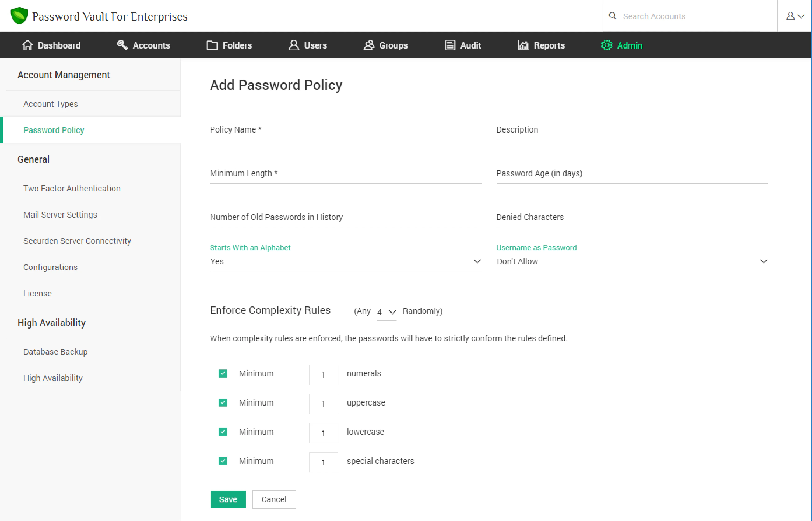Click the Accounts key icon
Viewport: 812px width, 521px height.
122,45
